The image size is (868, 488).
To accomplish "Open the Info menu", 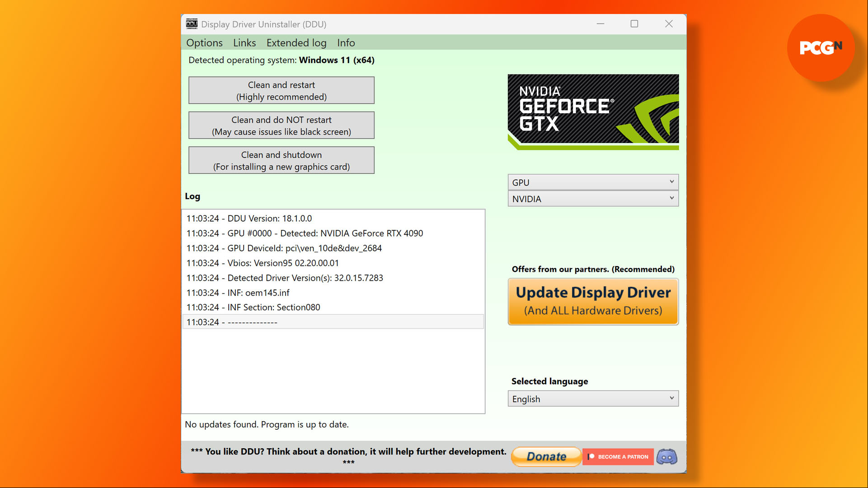I will click(346, 42).
